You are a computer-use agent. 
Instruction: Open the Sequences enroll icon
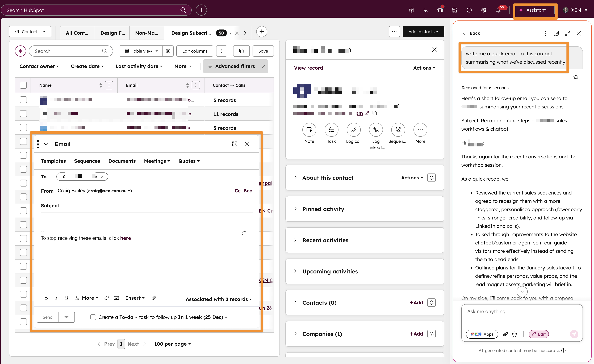pos(398,130)
